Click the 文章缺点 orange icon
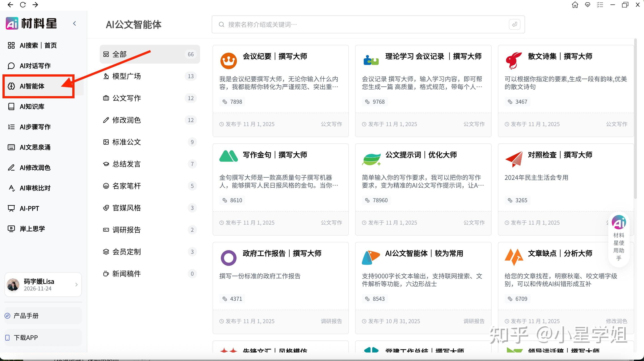The image size is (644, 361). pyautogui.click(x=514, y=257)
